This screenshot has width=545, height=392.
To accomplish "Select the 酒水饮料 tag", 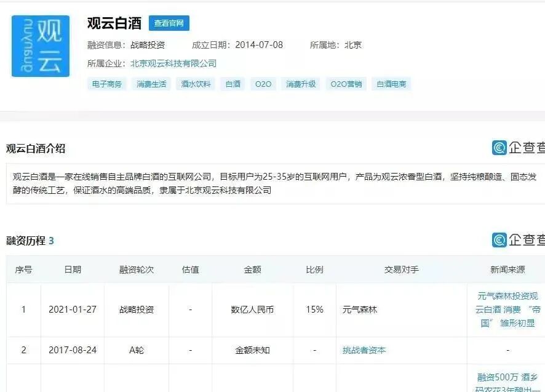I will pos(196,84).
